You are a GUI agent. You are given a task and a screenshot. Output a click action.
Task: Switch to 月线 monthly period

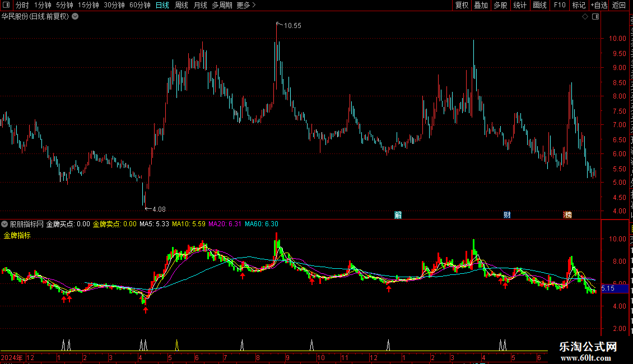(x=200, y=5)
